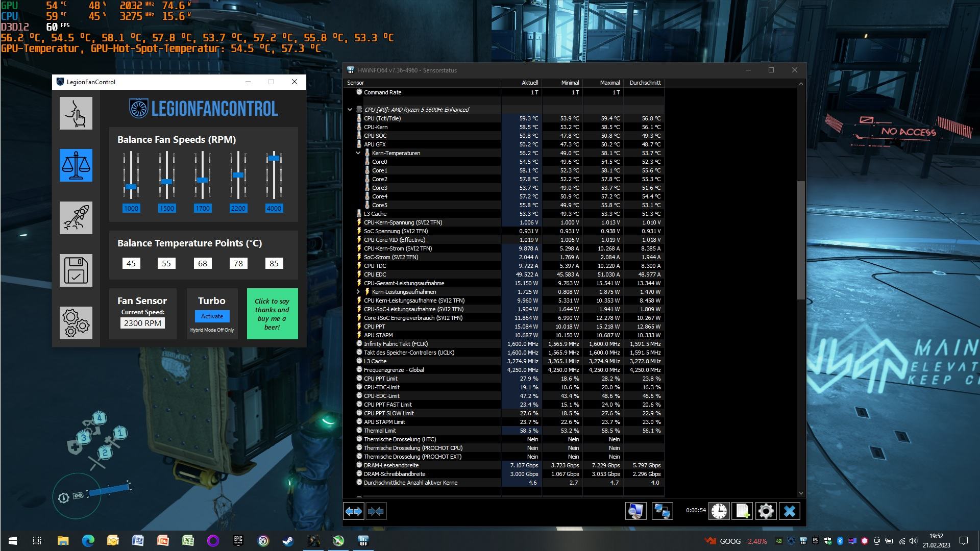Click the green buy me a beer button
The image size is (980, 551).
pyautogui.click(x=272, y=314)
